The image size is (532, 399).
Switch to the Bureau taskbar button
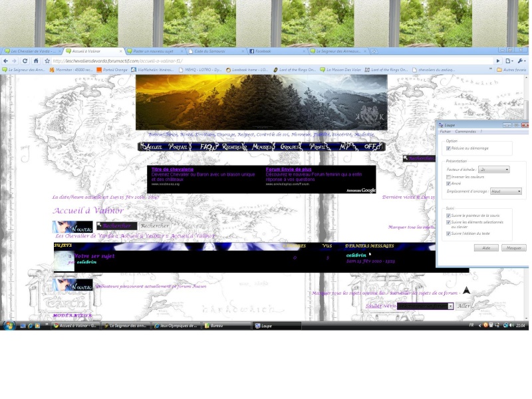(226, 326)
